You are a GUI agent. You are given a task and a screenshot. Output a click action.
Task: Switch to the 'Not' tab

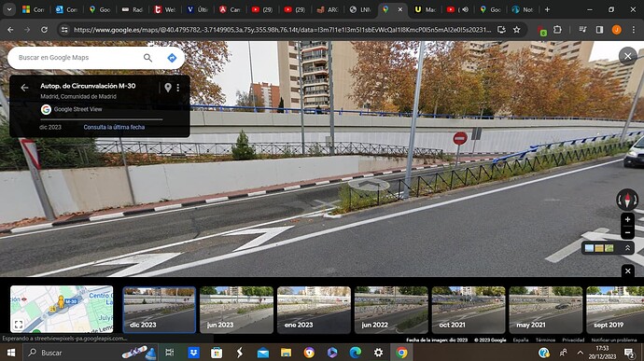click(x=523, y=9)
